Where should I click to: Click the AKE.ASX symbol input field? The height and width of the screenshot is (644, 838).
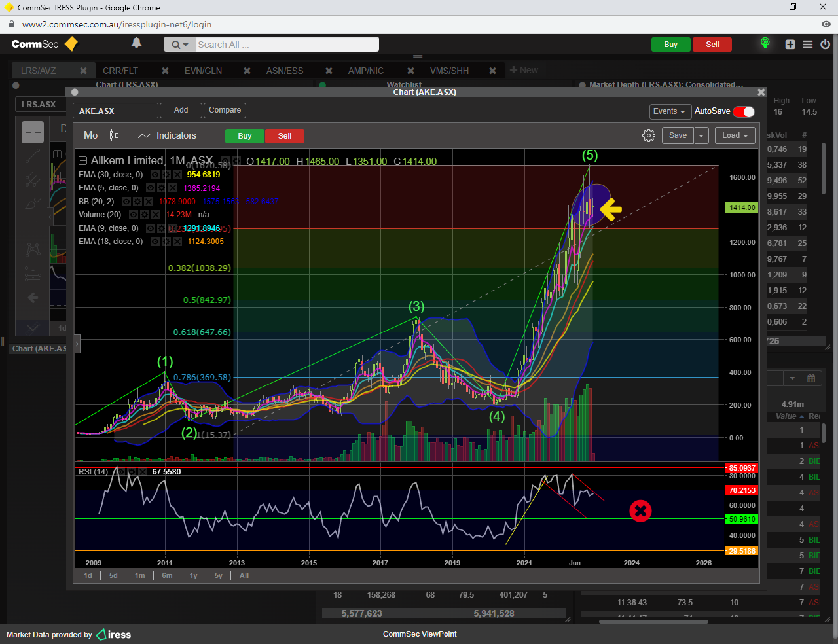(115, 111)
